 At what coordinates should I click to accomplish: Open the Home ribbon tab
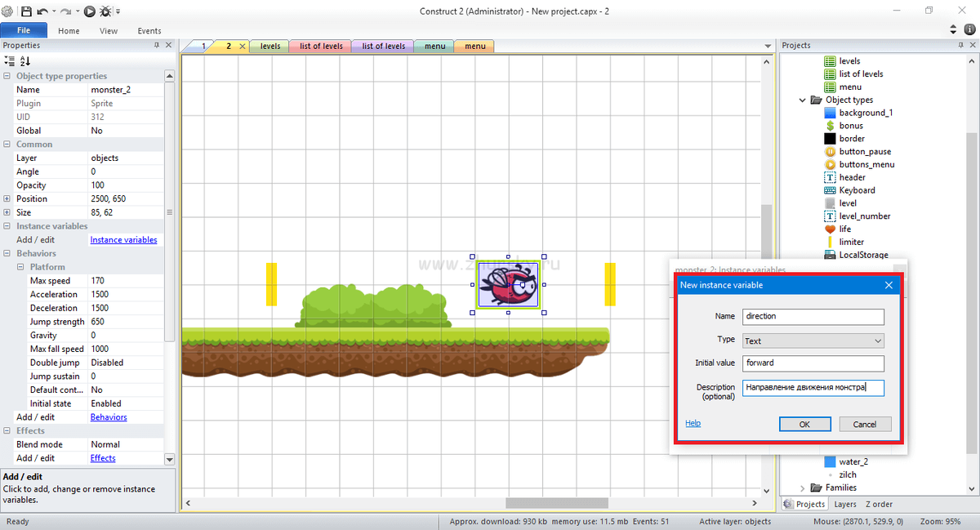click(x=69, y=30)
